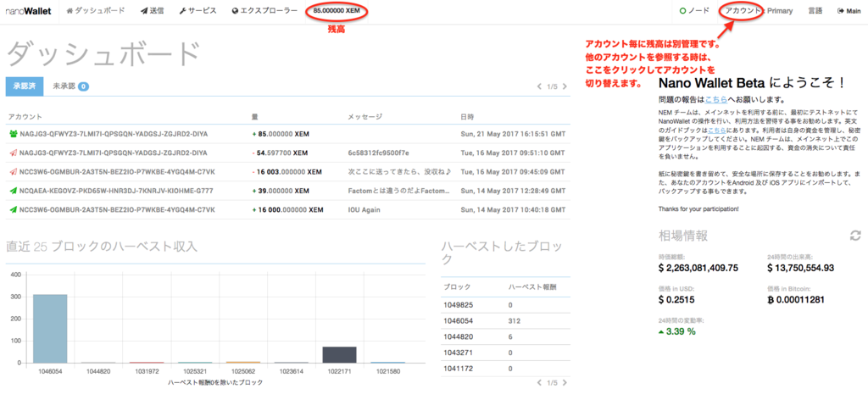
Task: Click chart axis label 1021580
Action: click(x=387, y=372)
